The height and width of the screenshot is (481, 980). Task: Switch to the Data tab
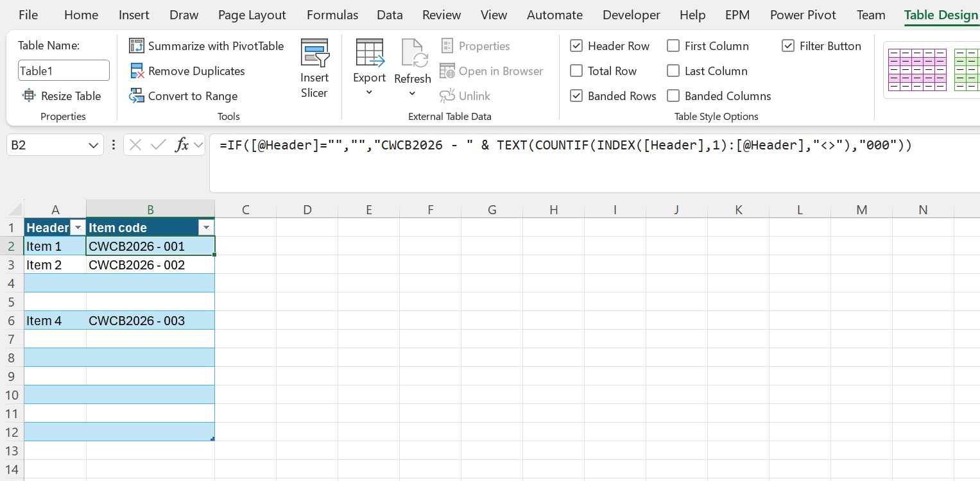(x=390, y=15)
